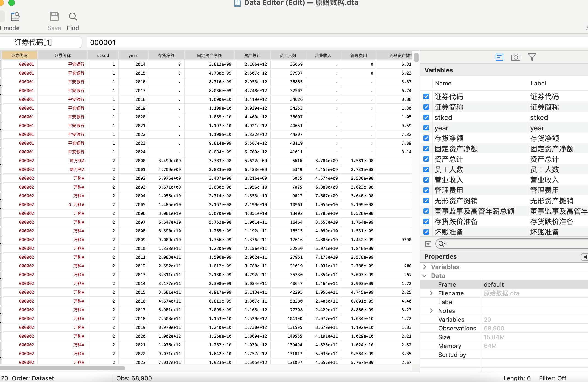Open the Find magnifier tool
Screen dimensions: 588x382
[x=73, y=17]
